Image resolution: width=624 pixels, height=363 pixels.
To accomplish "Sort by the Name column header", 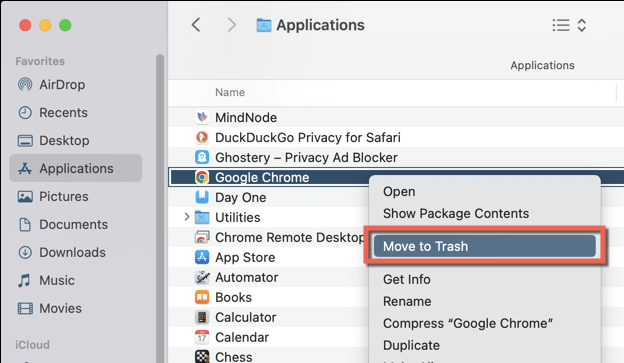I will (230, 92).
